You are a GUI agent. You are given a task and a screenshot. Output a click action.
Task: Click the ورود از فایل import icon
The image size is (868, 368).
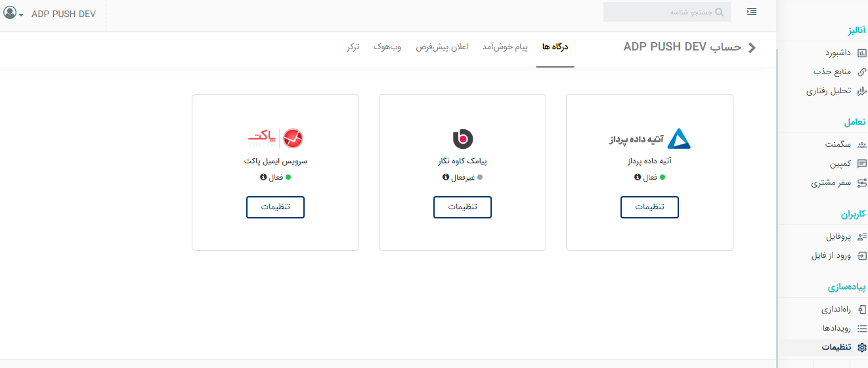pyautogui.click(x=861, y=255)
